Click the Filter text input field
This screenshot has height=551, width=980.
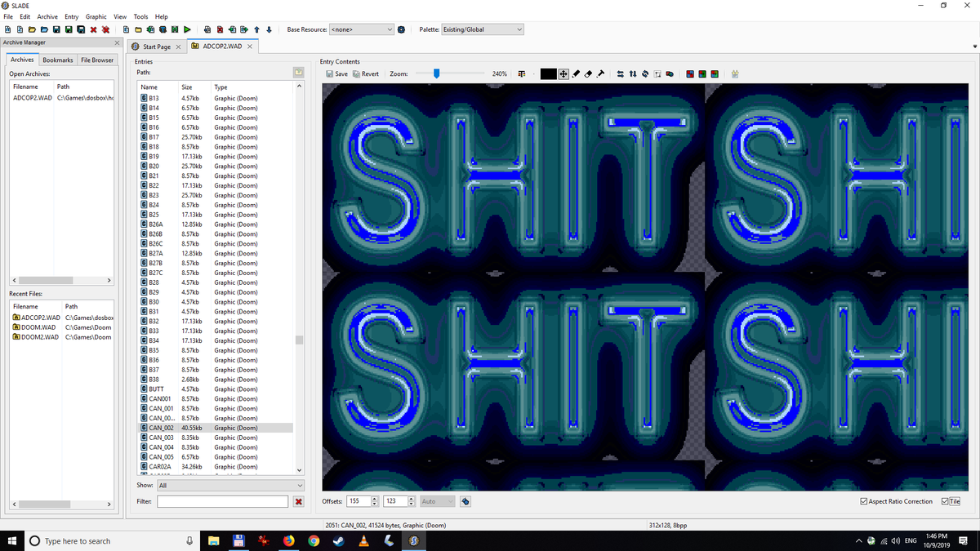click(x=223, y=501)
